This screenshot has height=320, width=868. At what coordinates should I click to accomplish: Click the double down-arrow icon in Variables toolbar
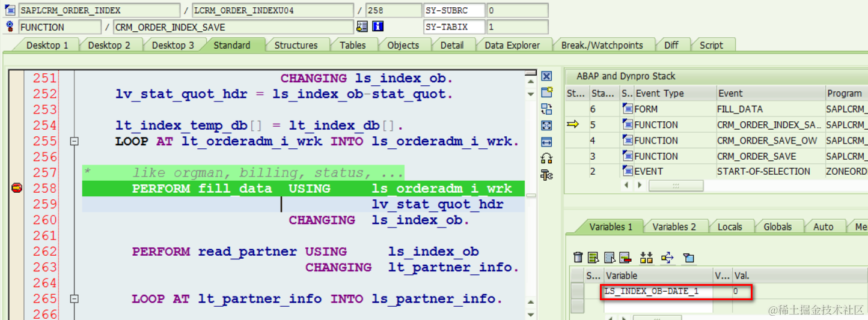(x=646, y=258)
